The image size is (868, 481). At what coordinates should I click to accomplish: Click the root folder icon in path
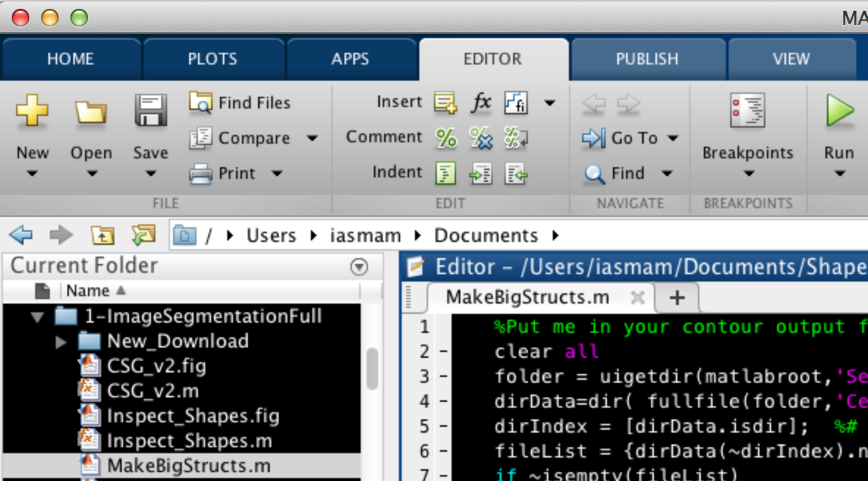point(184,236)
